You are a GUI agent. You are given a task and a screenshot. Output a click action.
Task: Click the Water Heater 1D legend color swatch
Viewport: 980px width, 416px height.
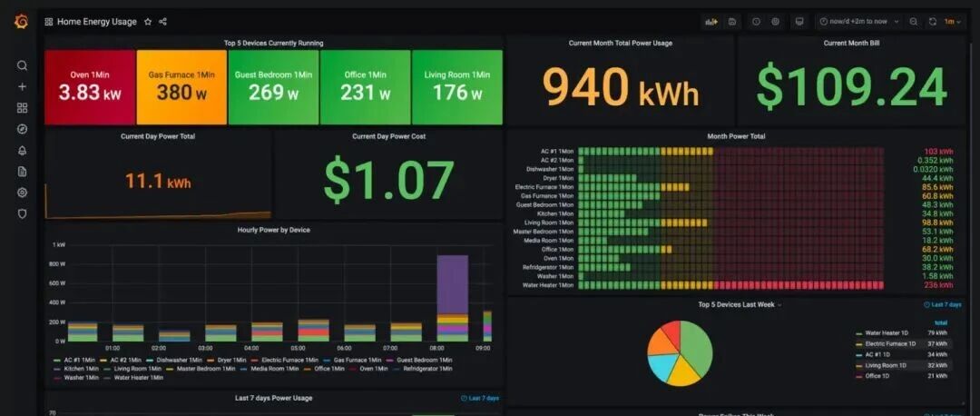click(859, 333)
